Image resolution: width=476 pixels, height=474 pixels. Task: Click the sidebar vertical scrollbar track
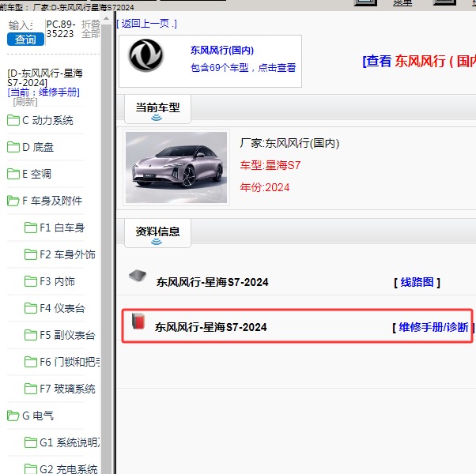[106, 249]
